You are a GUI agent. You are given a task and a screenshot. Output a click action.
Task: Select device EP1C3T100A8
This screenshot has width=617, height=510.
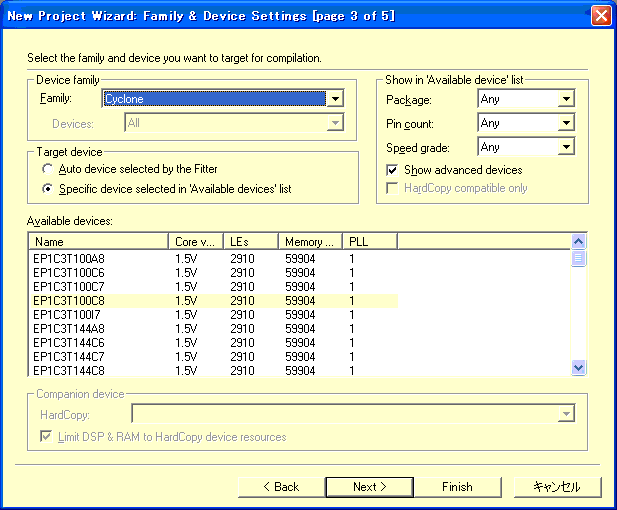(x=214, y=259)
